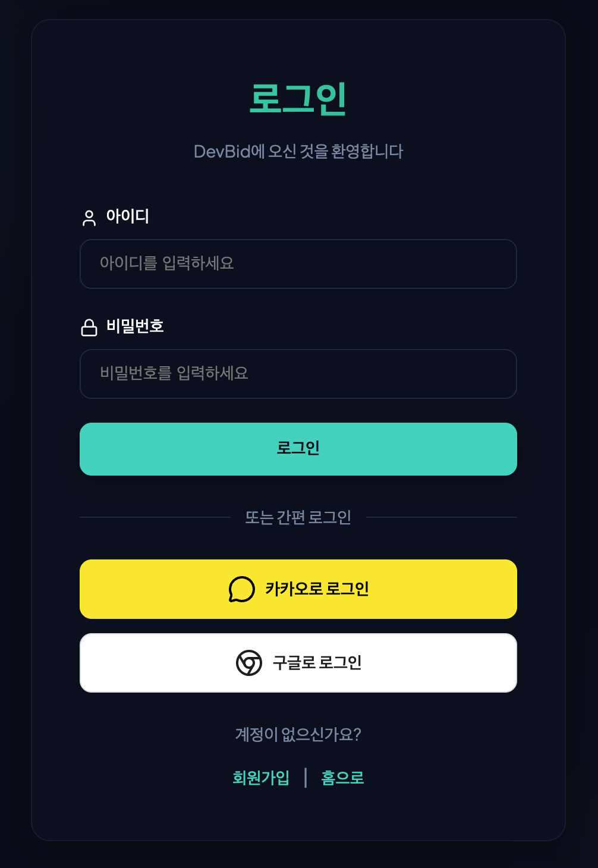Go back via the 홈으로 link
This screenshot has width=598, height=868.
(x=342, y=778)
